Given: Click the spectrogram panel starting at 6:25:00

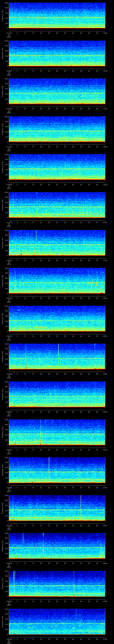Looking at the screenshot, I should [57, 432].
